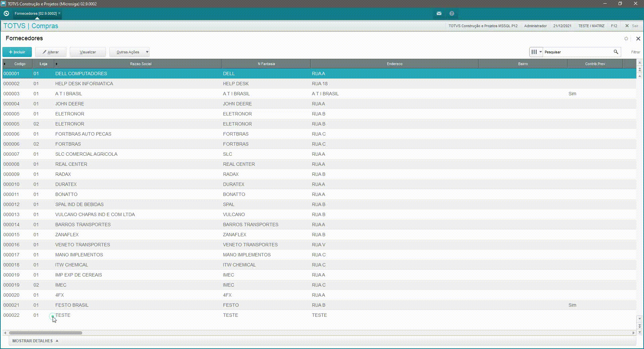Focus the Pesquisar search field
644x349 pixels.
(578, 52)
